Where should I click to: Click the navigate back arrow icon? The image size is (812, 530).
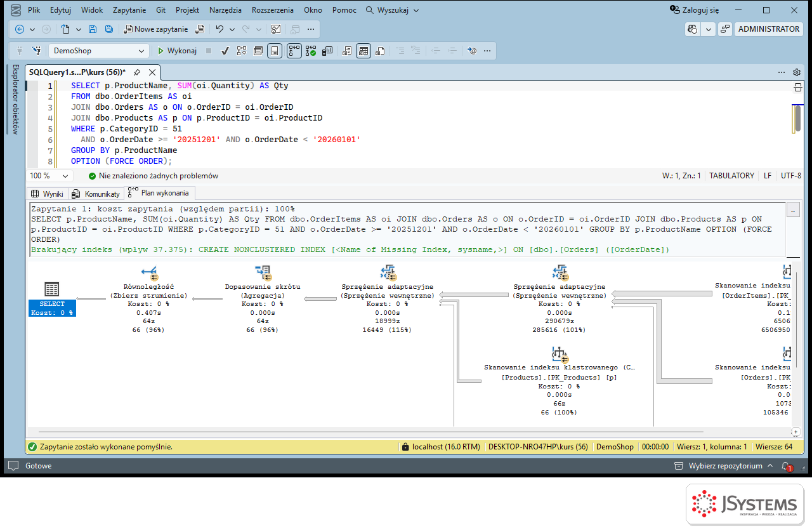pyautogui.click(x=20, y=29)
